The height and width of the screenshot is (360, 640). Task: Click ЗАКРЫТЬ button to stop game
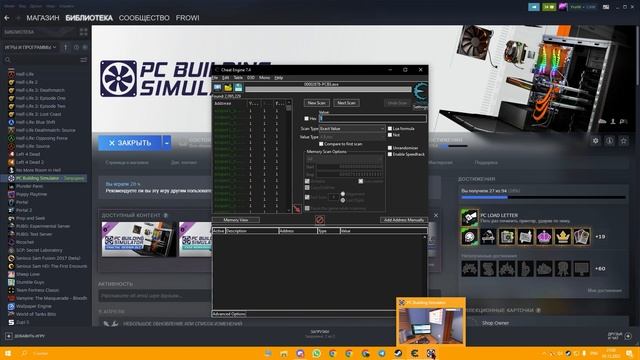130,143
